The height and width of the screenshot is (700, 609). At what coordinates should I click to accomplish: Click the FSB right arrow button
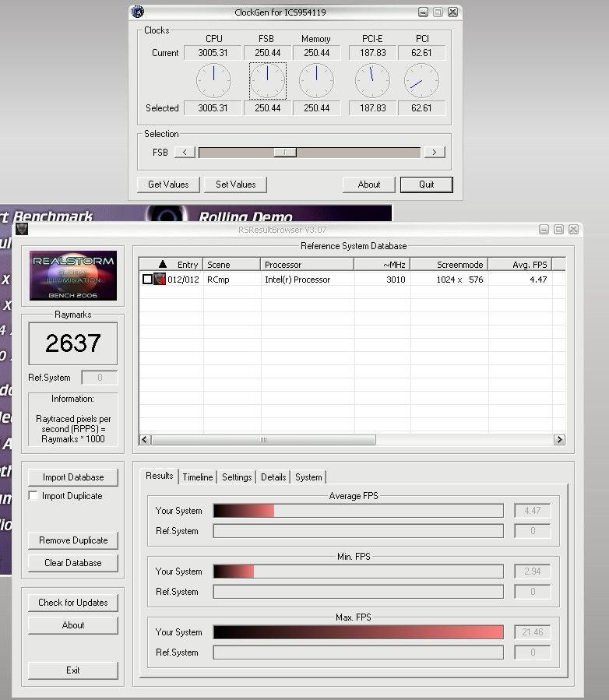pos(435,153)
